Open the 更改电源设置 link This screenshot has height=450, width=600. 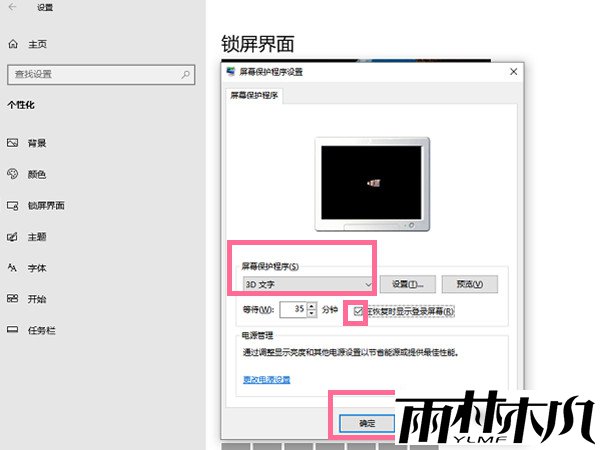[x=267, y=380]
